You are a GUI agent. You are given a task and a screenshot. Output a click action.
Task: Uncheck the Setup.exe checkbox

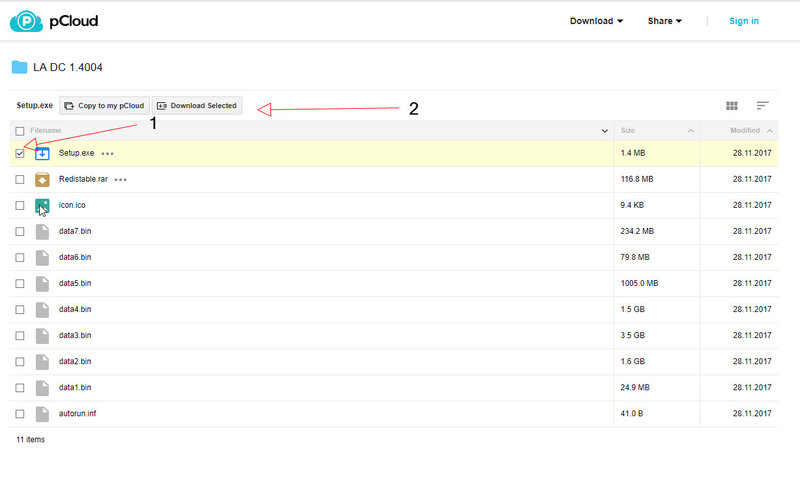point(20,153)
